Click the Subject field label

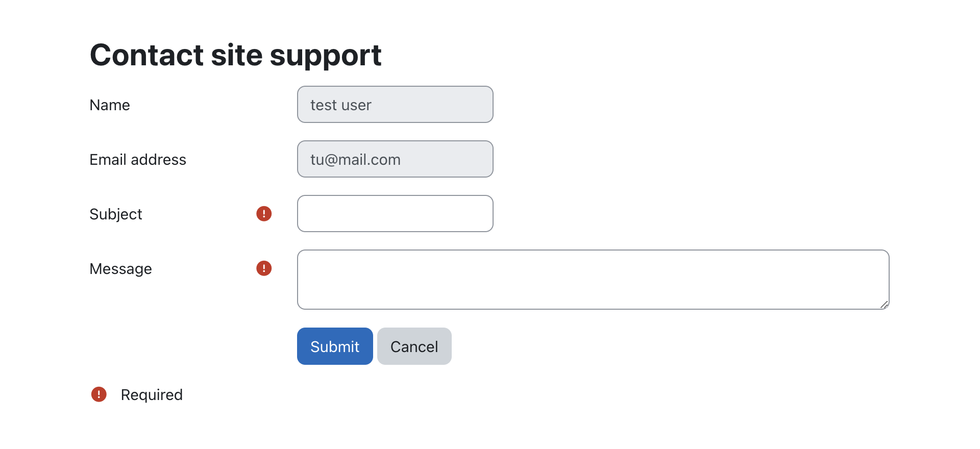[x=116, y=214]
